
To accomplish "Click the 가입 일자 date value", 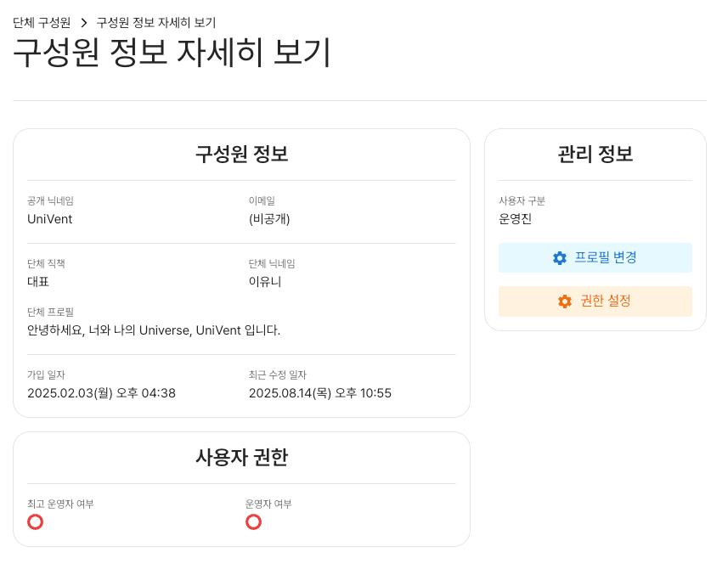I will [101, 393].
